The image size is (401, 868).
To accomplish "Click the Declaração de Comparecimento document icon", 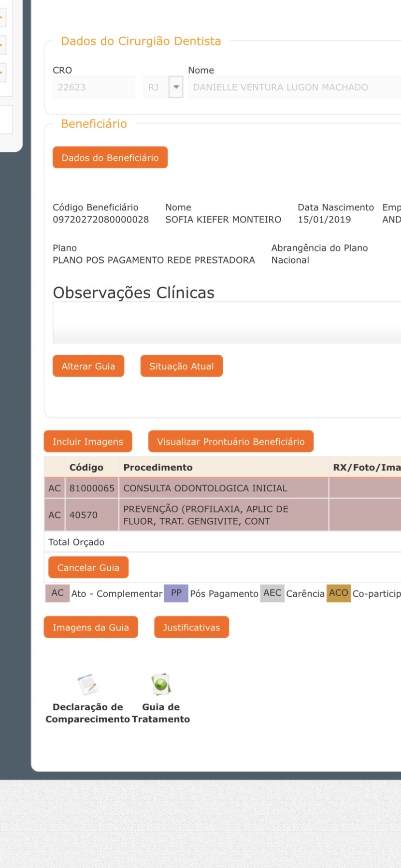I will [x=88, y=684].
